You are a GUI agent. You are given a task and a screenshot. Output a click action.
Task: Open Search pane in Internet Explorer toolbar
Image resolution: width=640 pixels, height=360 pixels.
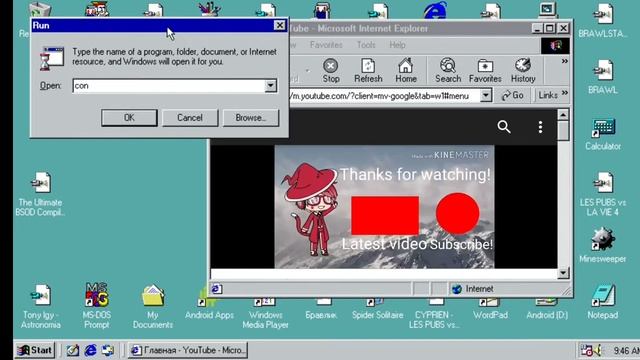tap(448, 71)
